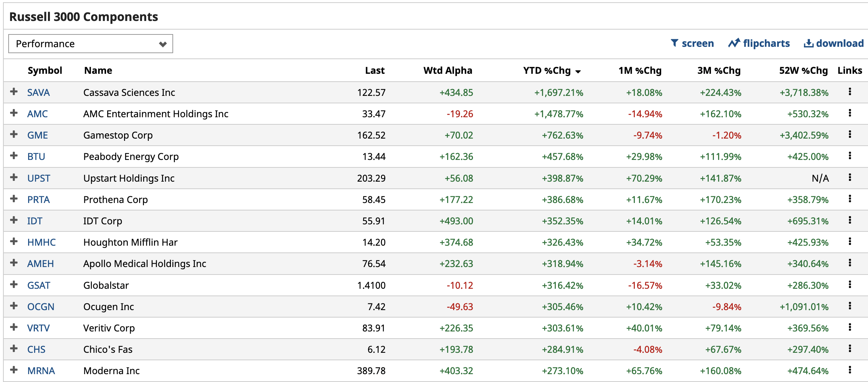Image resolution: width=868 pixels, height=382 pixels.
Task: Sort table by Symbol column header
Action: (45, 71)
